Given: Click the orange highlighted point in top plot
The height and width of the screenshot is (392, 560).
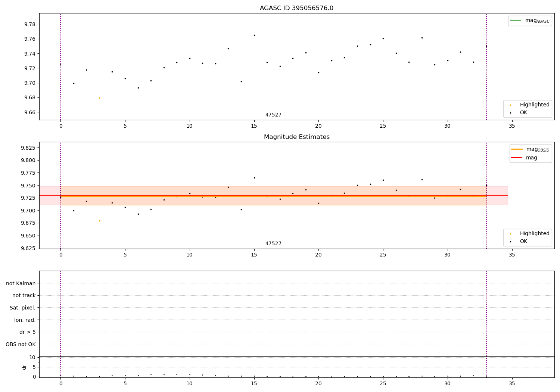Looking at the screenshot, I should [x=99, y=98].
